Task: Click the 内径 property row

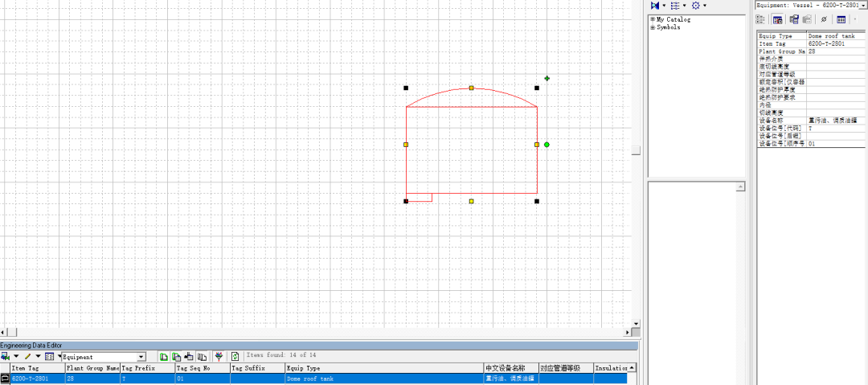Action: pyautogui.click(x=812, y=104)
